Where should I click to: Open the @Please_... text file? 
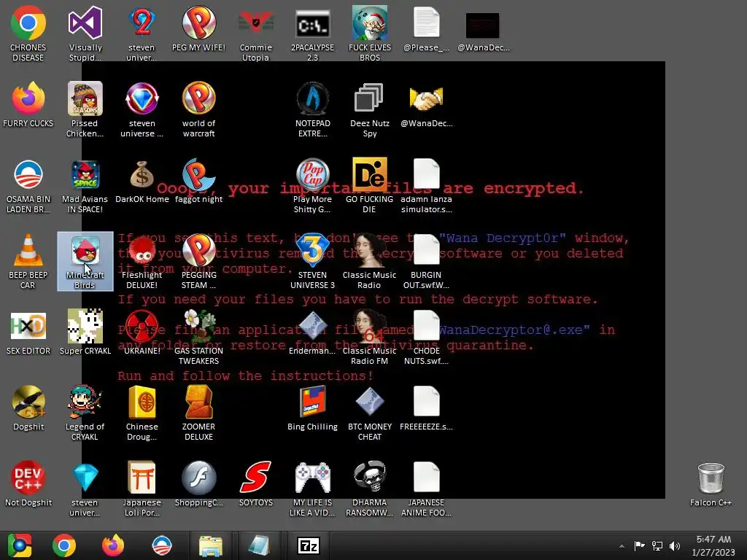pyautogui.click(x=426, y=23)
